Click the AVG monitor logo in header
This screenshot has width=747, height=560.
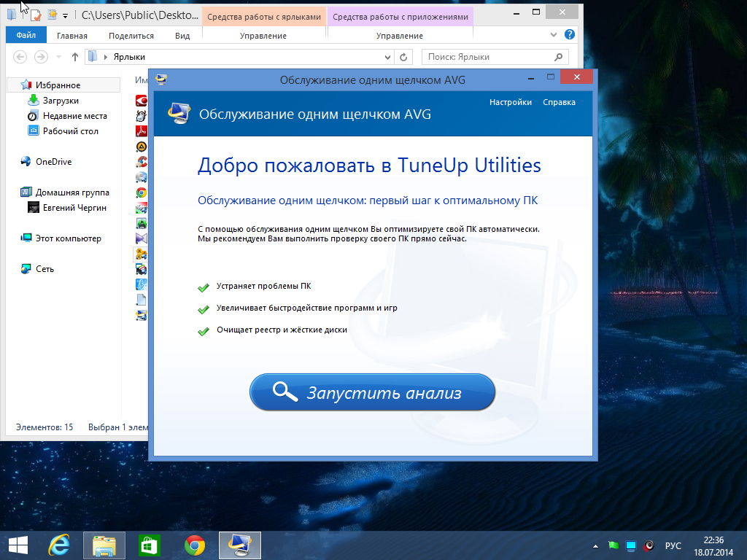(179, 113)
